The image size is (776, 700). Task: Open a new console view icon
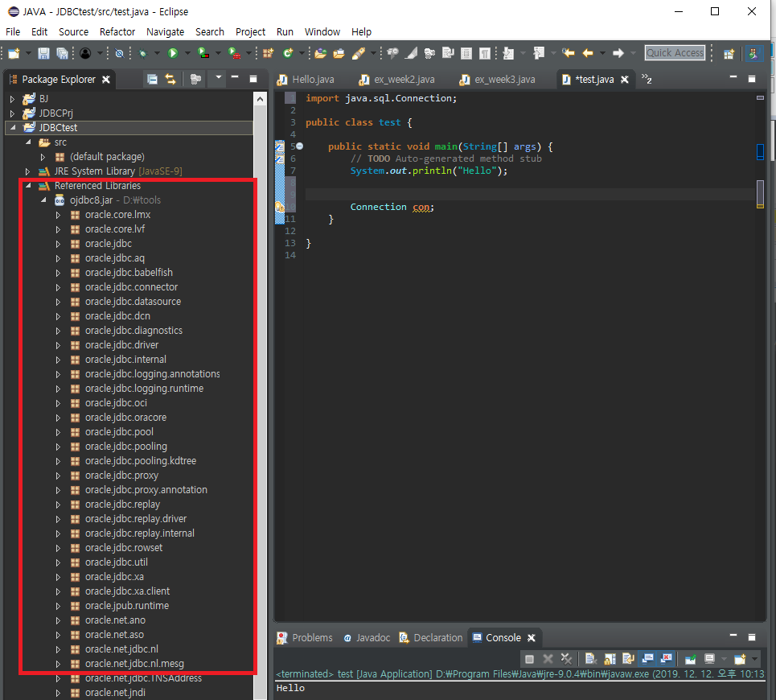[x=740, y=659]
